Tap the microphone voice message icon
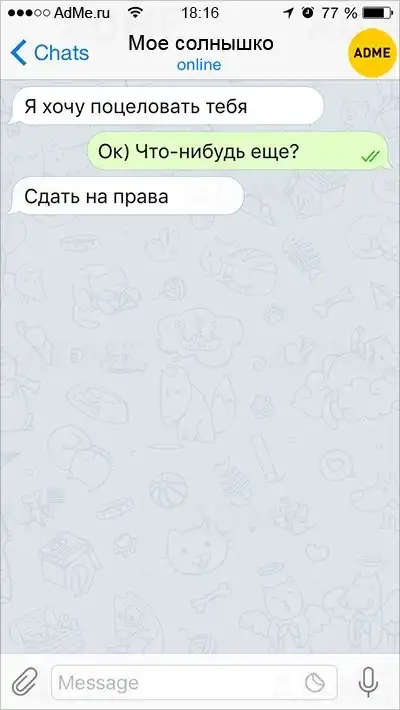 [368, 682]
